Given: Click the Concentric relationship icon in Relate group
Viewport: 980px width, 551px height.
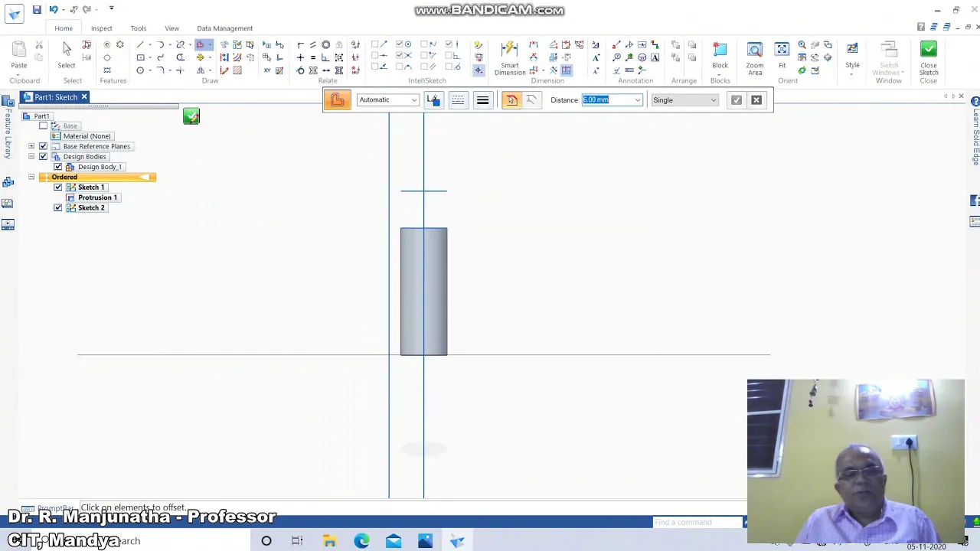Looking at the screenshot, I should click(x=325, y=44).
